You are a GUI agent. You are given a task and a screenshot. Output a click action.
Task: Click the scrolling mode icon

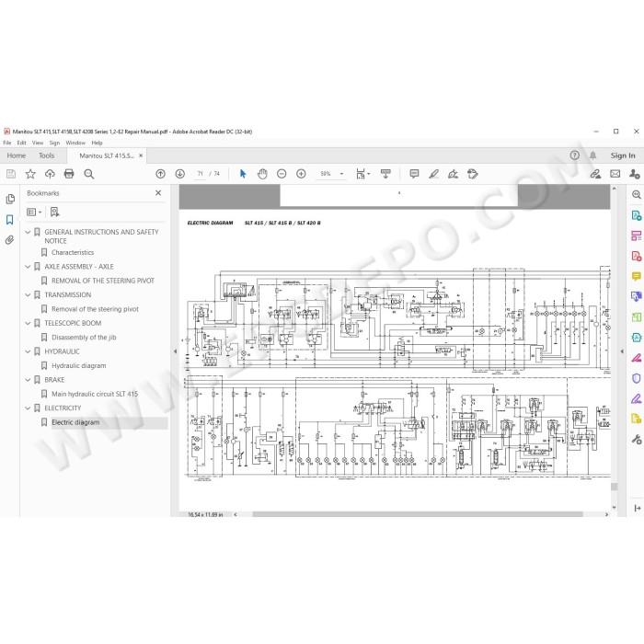385,174
